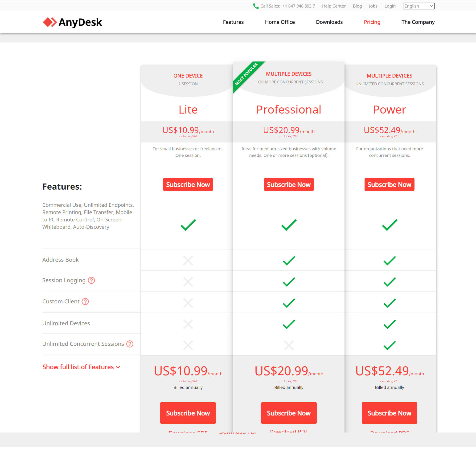Select the English language dropdown

point(418,5)
